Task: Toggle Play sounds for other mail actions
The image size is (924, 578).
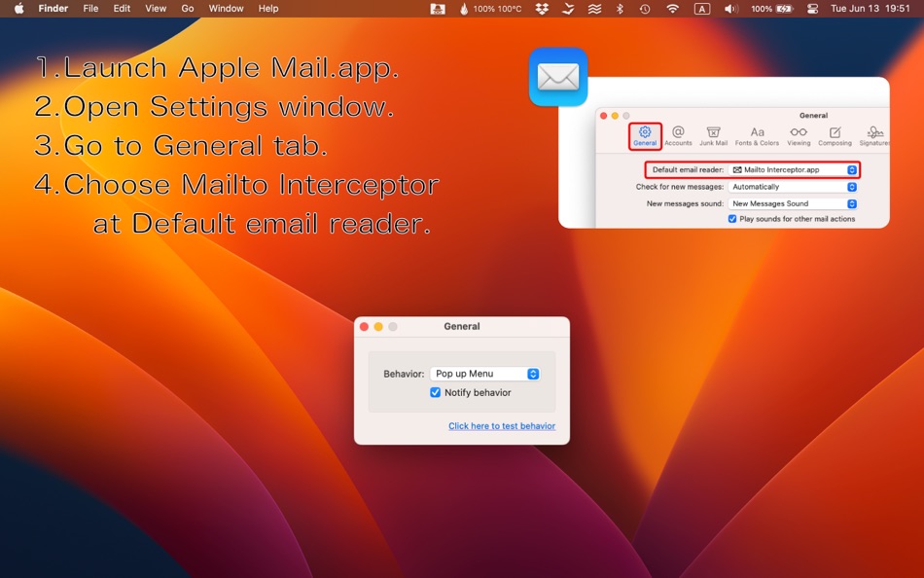Action: coord(731,219)
